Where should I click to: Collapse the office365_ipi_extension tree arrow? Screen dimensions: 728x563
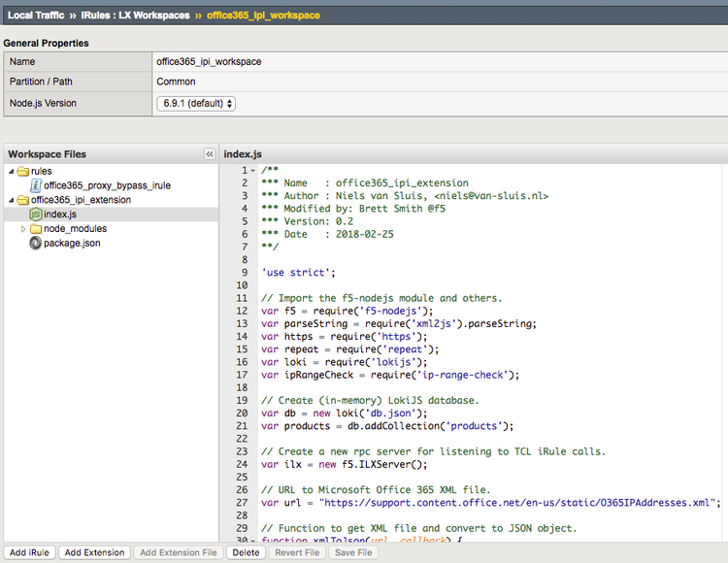[x=10, y=200]
